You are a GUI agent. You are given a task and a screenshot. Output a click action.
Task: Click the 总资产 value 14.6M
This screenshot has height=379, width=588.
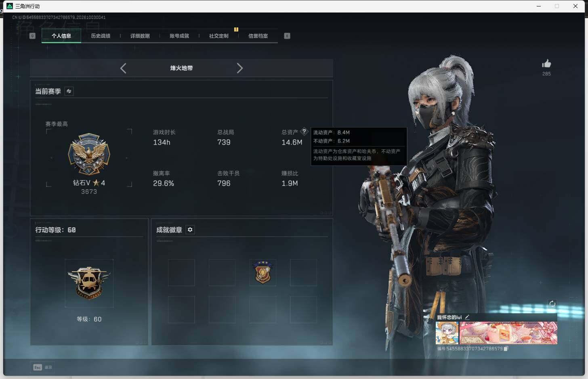[x=292, y=142]
